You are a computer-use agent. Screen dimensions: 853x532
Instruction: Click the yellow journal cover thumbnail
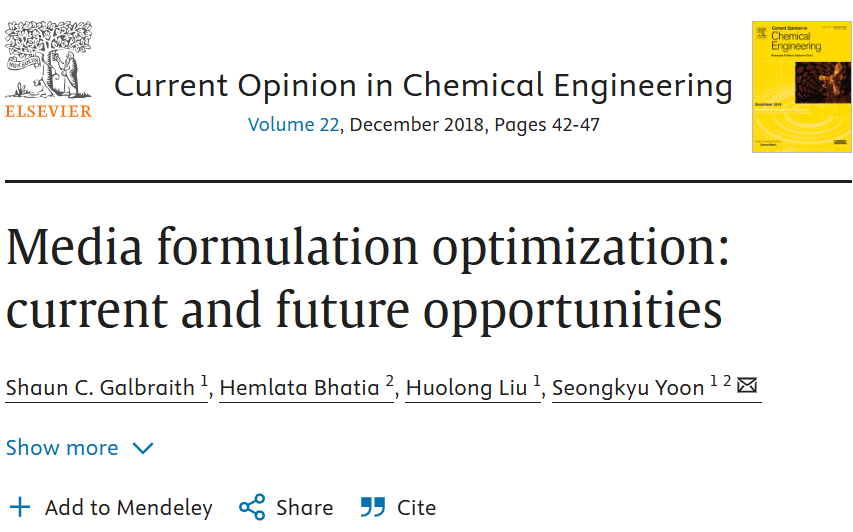[x=801, y=87]
